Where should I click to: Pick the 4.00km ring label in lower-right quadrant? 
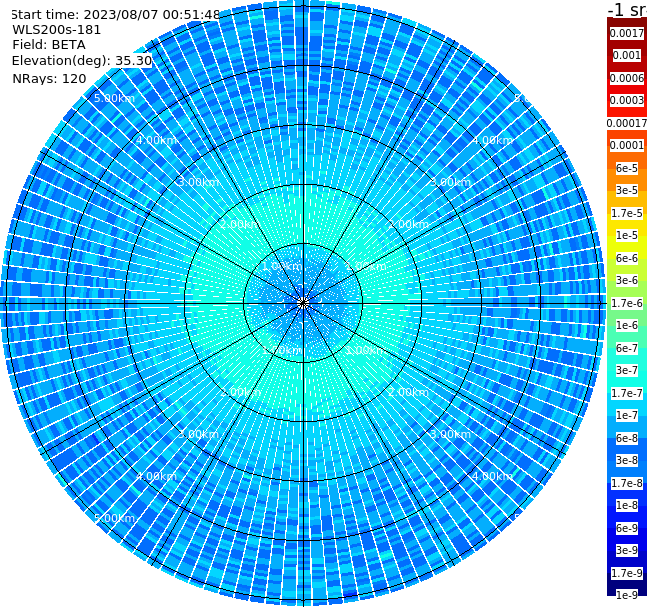click(x=493, y=476)
